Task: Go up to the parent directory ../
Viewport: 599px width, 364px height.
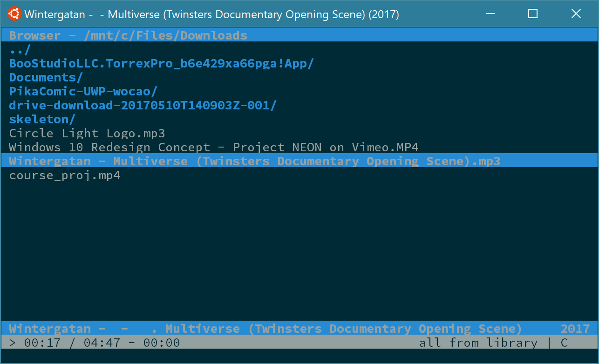Action: tap(20, 50)
